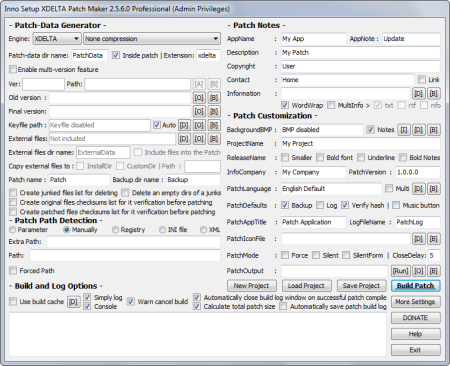Click [O] button for PatchOutput
Image resolution: width=450 pixels, height=366 pixels.
pyautogui.click(x=418, y=271)
